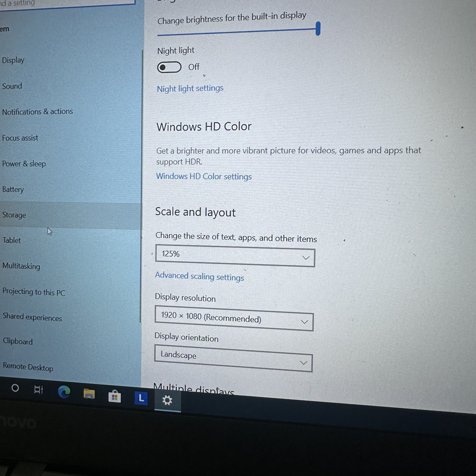This screenshot has width=476, height=476.
Task: Open Task View on the taskbar
Action: (38, 390)
